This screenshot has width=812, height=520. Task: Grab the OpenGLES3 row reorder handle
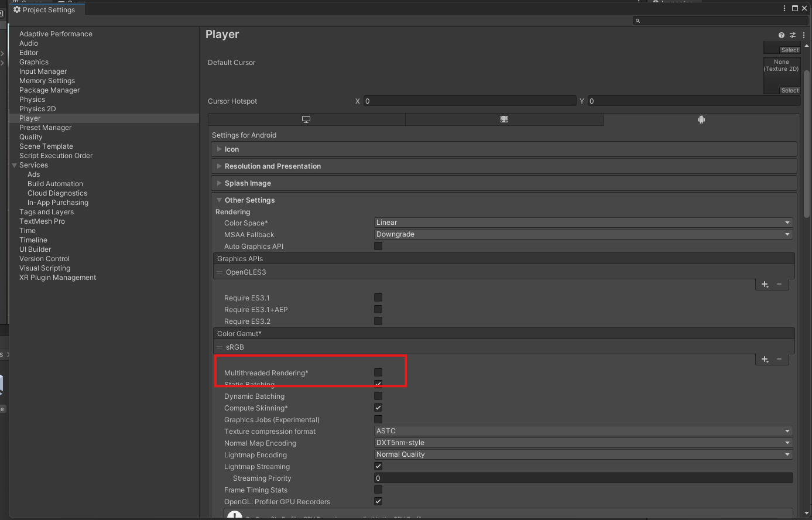coord(220,272)
